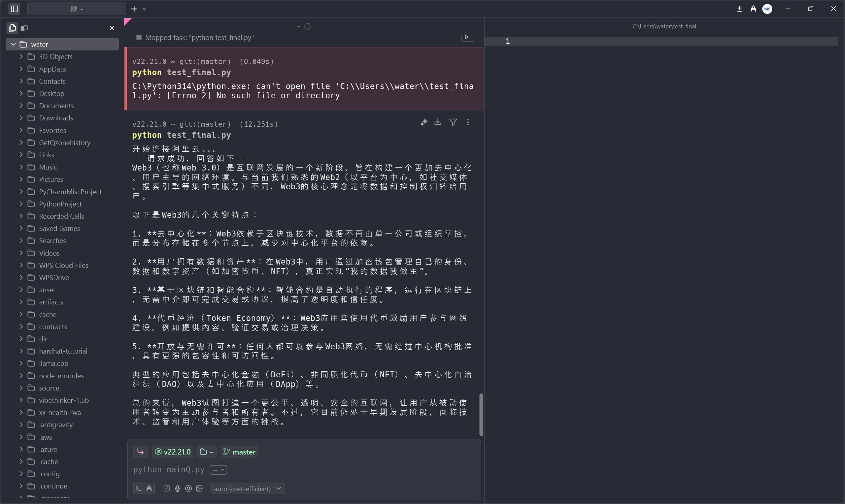Select the Music folder
845x504 pixels.
click(62, 167)
